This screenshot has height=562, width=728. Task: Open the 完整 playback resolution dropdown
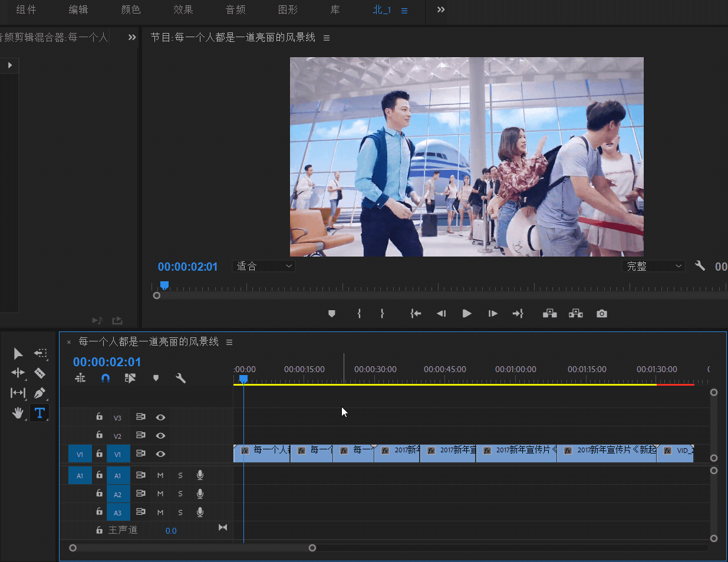point(653,267)
